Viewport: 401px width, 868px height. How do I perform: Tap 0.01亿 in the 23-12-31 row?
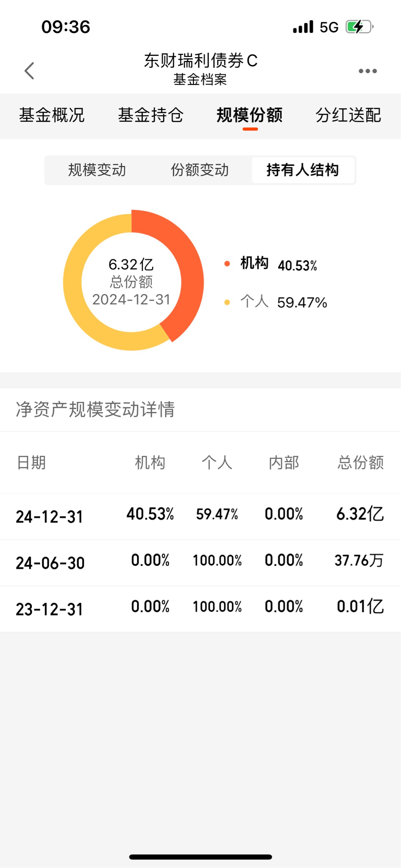coord(361,606)
